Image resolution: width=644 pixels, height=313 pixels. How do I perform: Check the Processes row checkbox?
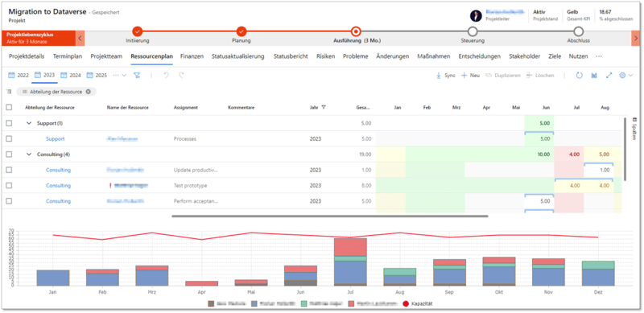point(9,139)
